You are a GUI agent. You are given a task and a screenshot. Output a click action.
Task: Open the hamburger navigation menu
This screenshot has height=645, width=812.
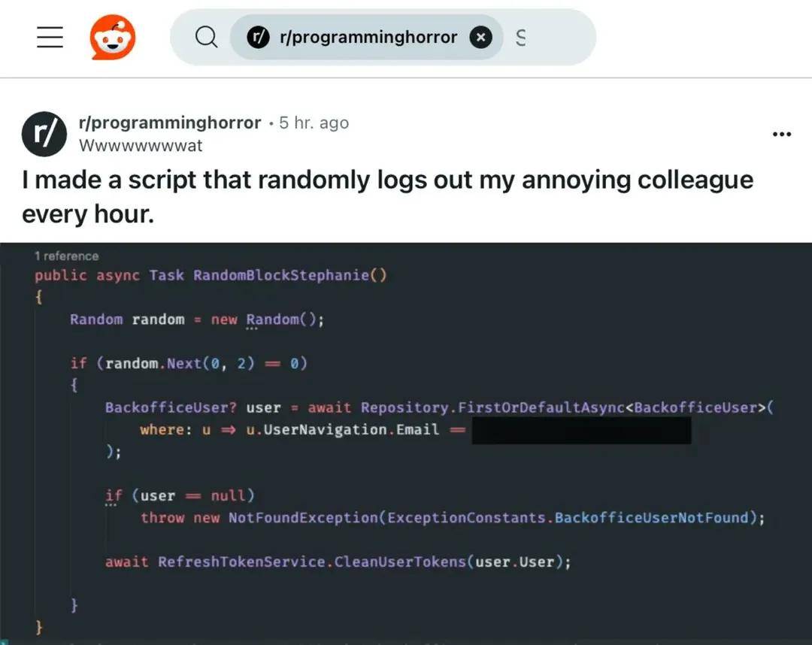(50, 38)
